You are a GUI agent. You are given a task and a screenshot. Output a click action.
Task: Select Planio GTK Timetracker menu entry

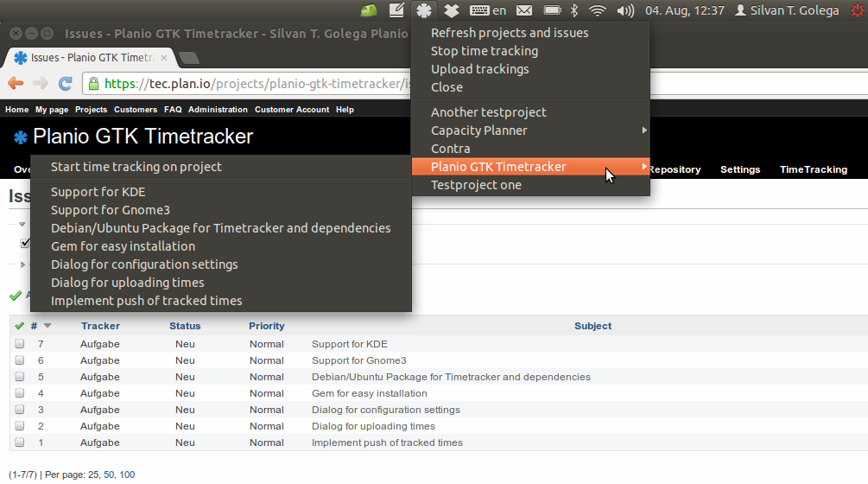coord(530,167)
